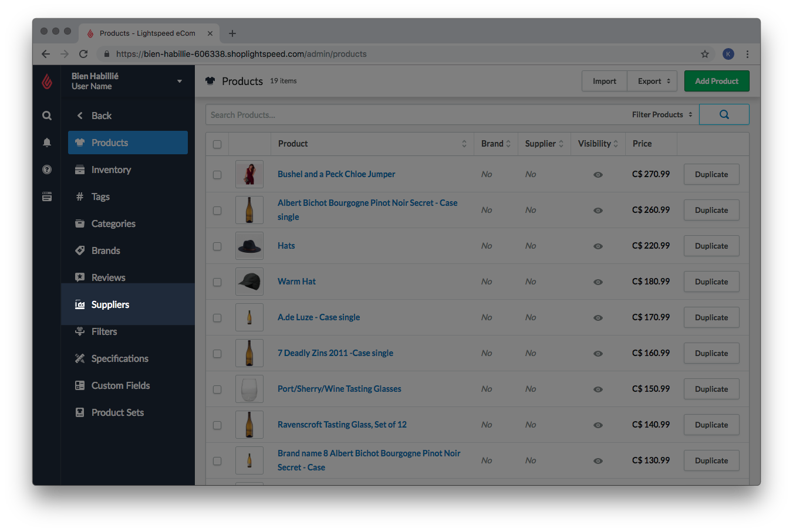Open notifications bell icon

[47, 143]
